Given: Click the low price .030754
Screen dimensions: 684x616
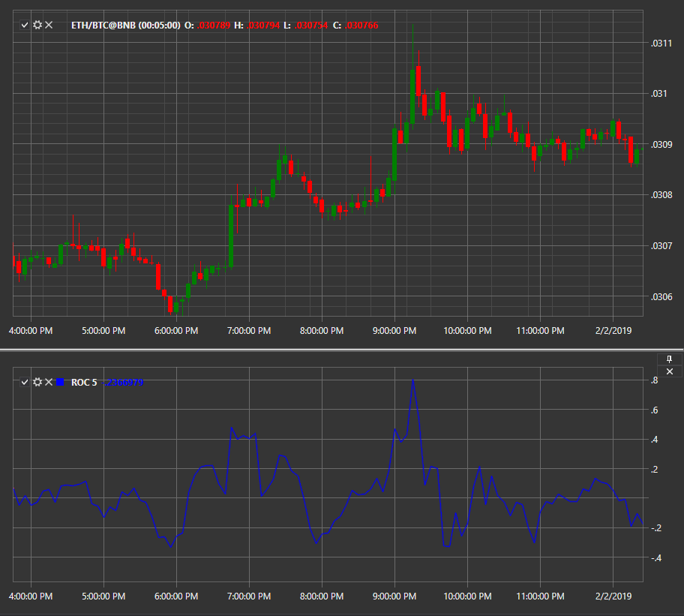Looking at the screenshot, I should click(311, 26).
